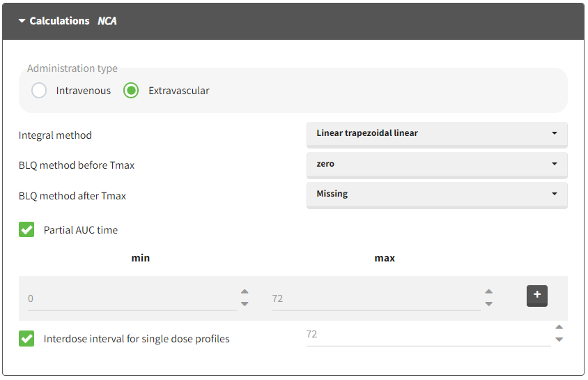The width and height of the screenshot is (588, 380).
Task: Click the Partial AUC time label
Action: click(x=81, y=230)
